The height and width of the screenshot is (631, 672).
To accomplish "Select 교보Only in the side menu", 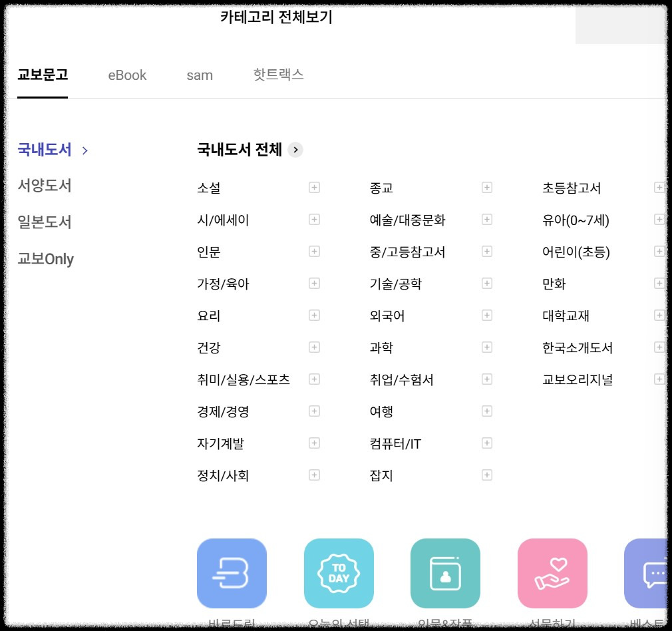I will pos(46,259).
